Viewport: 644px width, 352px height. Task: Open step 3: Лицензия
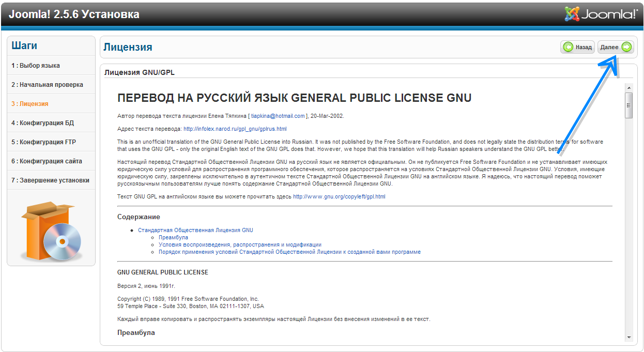[x=30, y=104]
